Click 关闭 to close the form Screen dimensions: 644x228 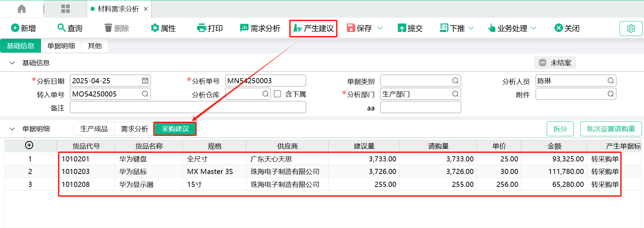pos(567,28)
